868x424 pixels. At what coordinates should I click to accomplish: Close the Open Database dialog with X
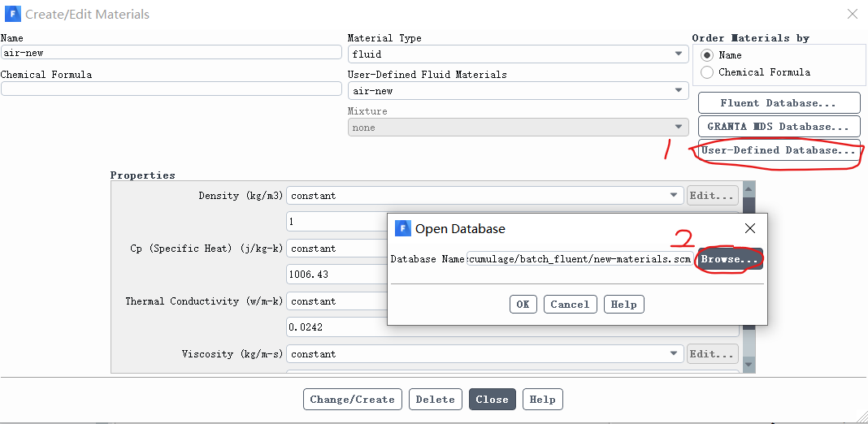750,228
